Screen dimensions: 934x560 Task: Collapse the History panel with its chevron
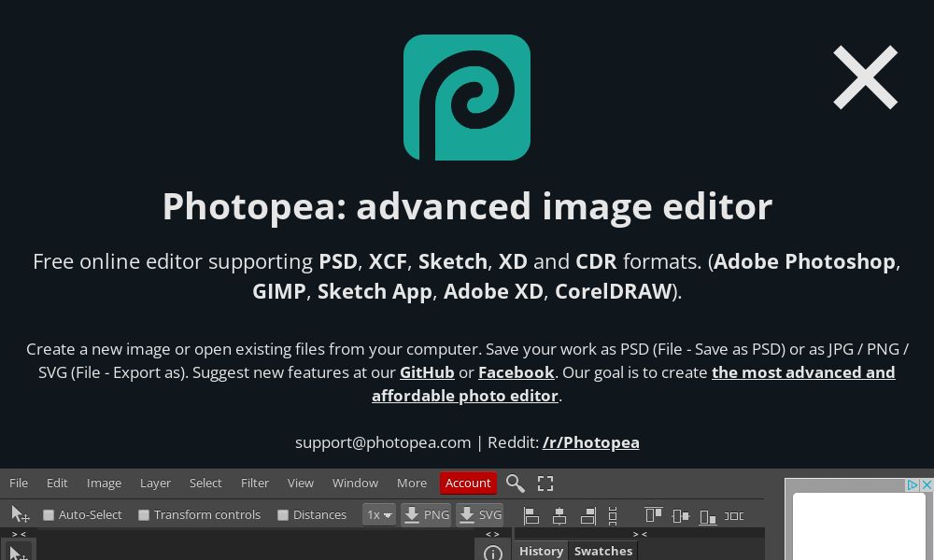[x=641, y=533]
